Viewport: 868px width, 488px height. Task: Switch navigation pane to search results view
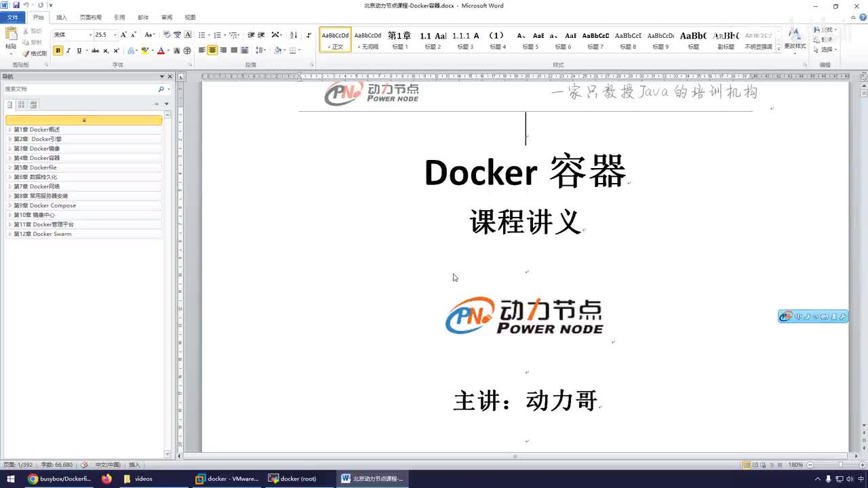tap(33, 104)
